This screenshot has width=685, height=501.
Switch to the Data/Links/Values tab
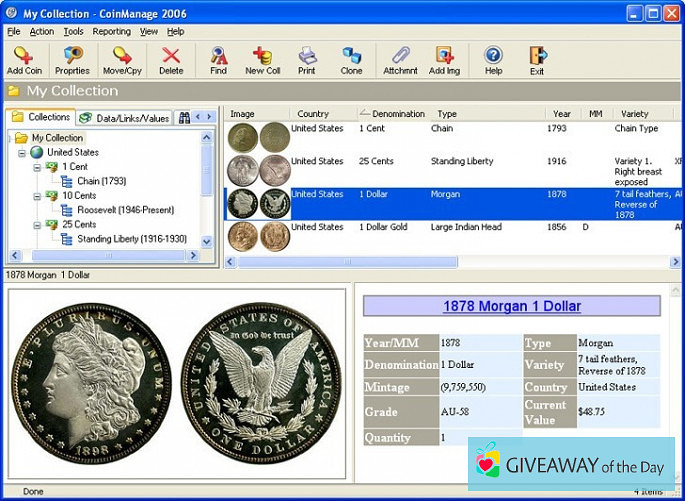[125, 118]
